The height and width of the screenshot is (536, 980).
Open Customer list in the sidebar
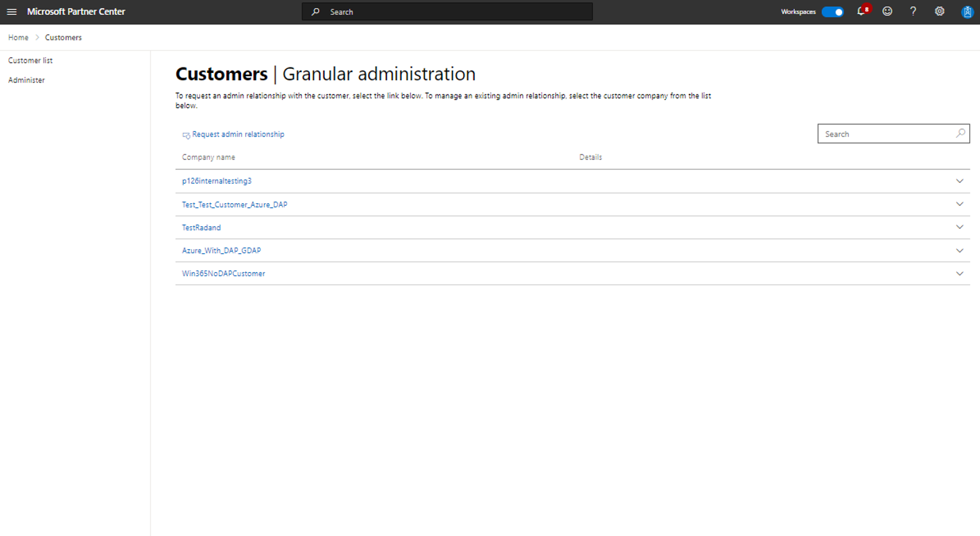30,61
